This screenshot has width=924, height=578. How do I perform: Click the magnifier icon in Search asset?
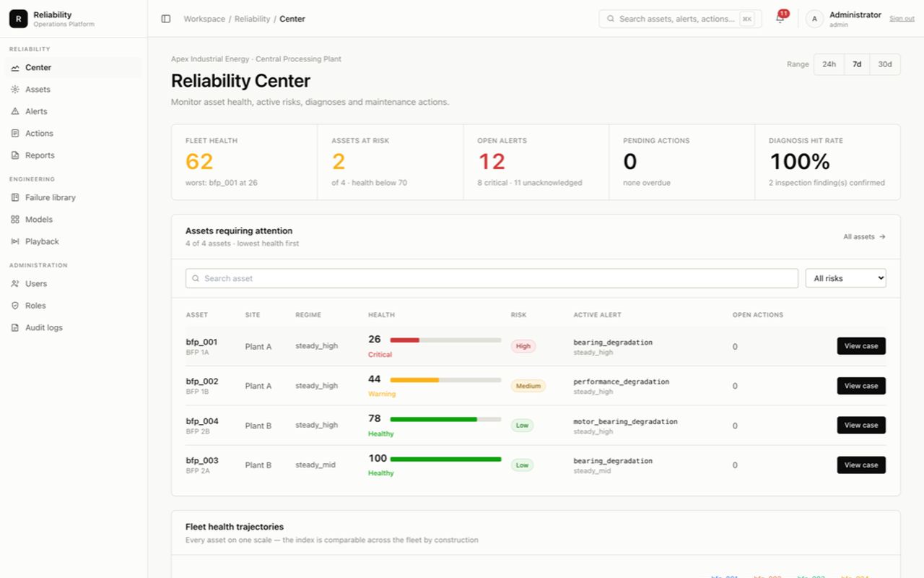pos(196,278)
